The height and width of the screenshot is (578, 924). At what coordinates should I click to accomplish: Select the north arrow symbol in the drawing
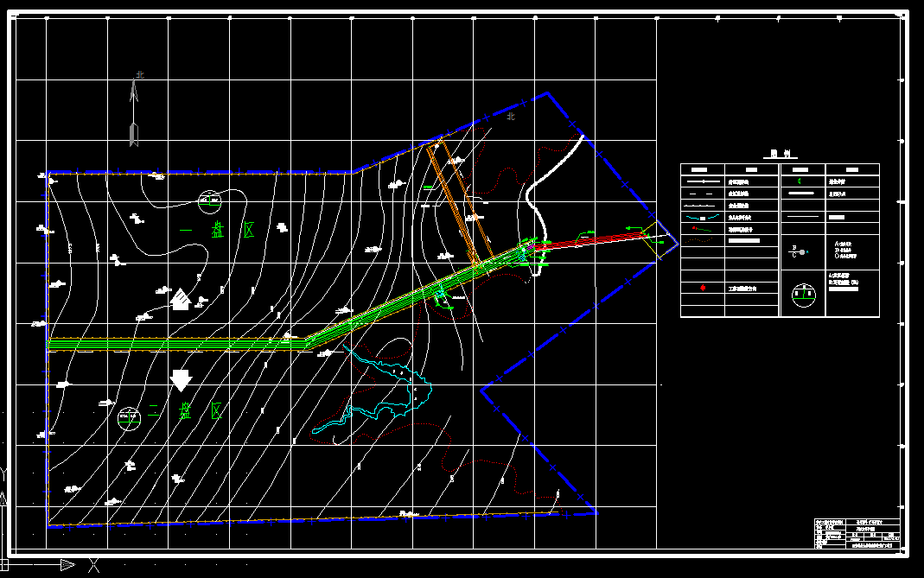click(134, 113)
